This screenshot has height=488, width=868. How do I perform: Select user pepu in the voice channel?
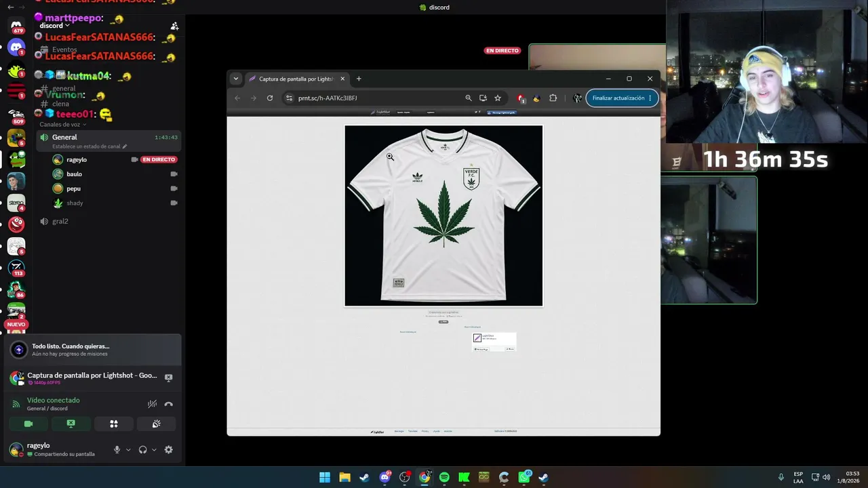click(73, 188)
